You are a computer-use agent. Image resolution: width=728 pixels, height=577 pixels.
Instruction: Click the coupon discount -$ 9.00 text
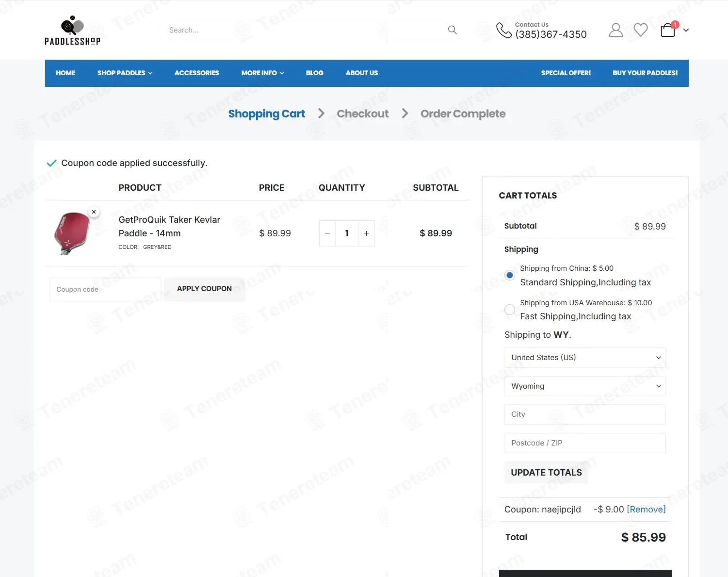coord(609,510)
